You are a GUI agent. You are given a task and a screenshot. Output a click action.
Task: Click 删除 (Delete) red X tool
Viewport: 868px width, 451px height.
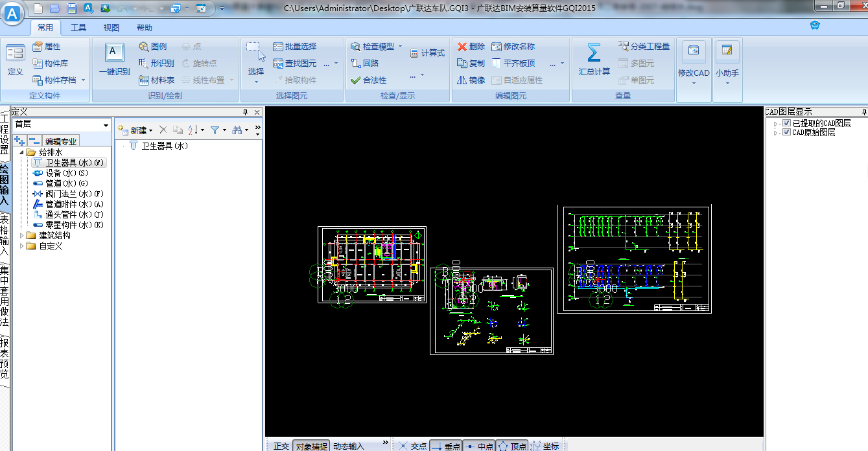[471, 47]
